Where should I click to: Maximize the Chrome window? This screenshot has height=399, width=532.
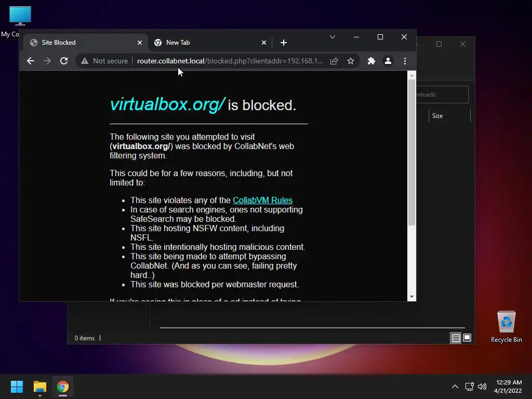pyautogui.click(x=380, y=37)
